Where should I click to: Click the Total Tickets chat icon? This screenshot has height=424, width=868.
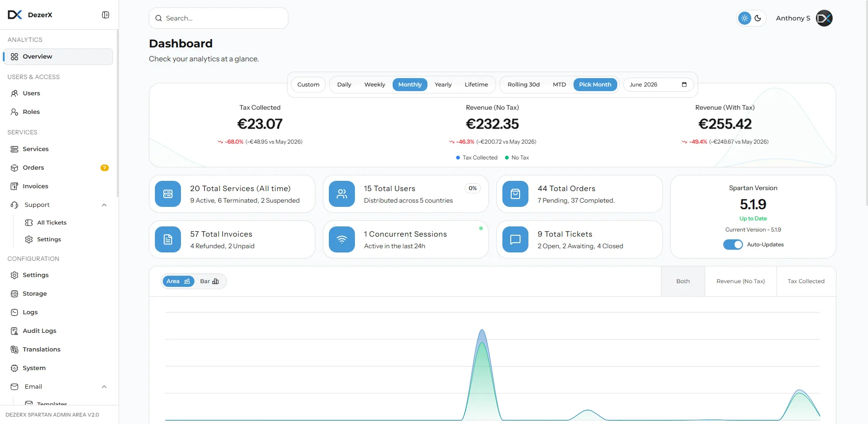click(515, 239)
